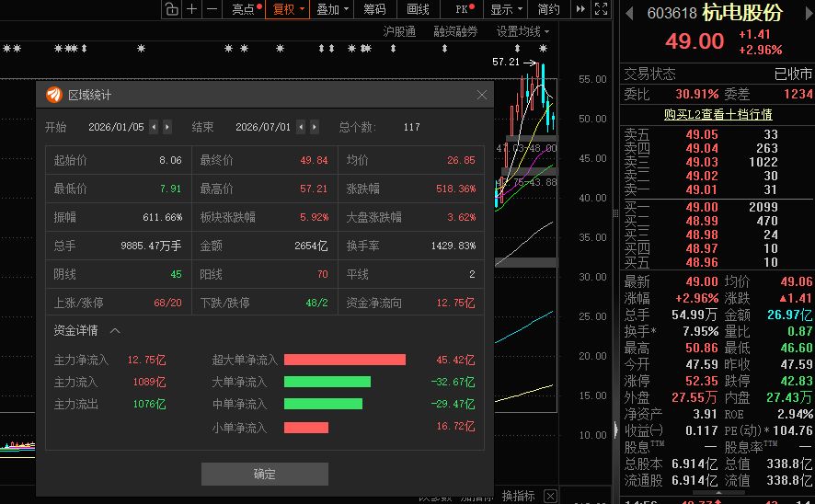Step start date 2026/01/05 backward
This screenshot has height=504, width=815.
point(154,127)
